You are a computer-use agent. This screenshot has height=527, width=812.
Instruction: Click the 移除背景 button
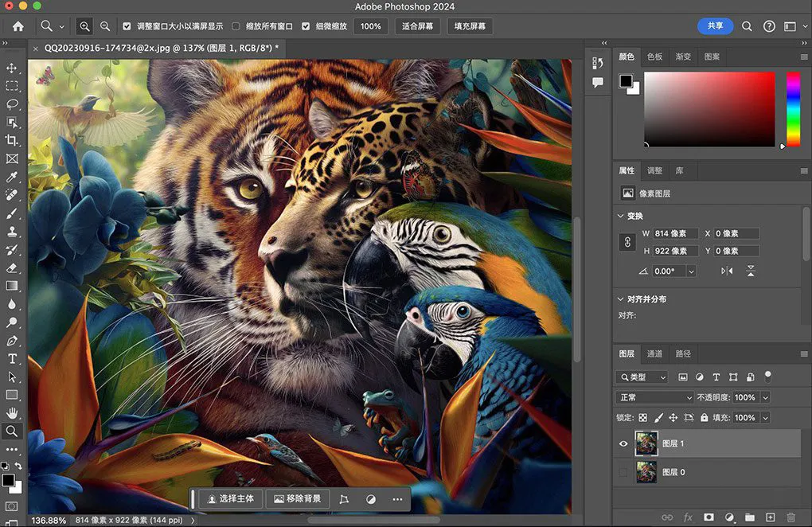297,499
